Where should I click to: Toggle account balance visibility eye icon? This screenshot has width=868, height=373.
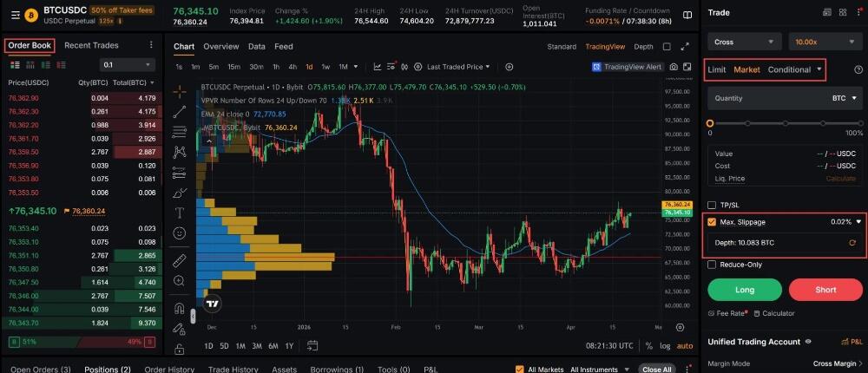point(808,342)
